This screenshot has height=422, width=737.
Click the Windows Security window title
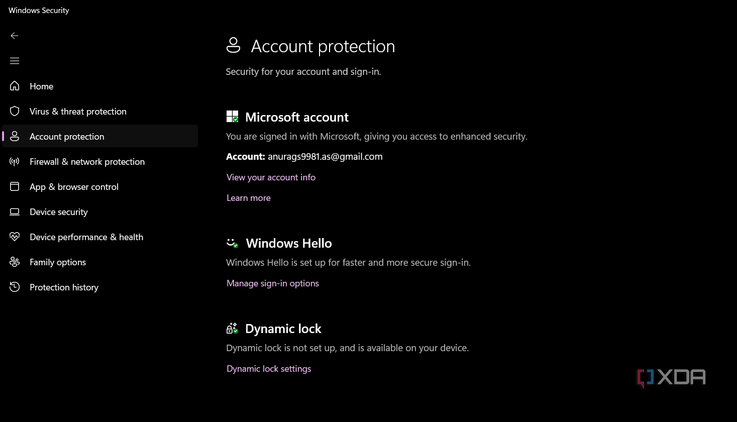coord(39,10)
